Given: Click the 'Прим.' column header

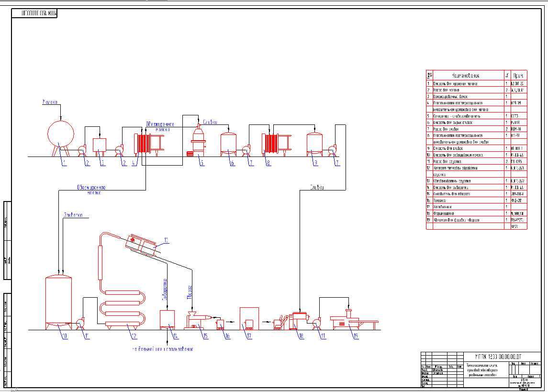Looking at the screenshot, I should tap(518, 76).
